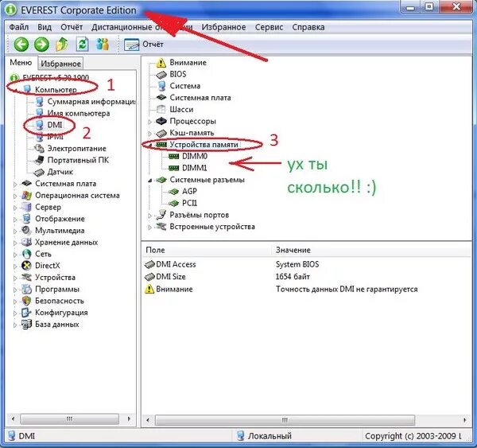Select Система in the DMI tree
This screenshot has width=477, height=448.
(185, 86)
